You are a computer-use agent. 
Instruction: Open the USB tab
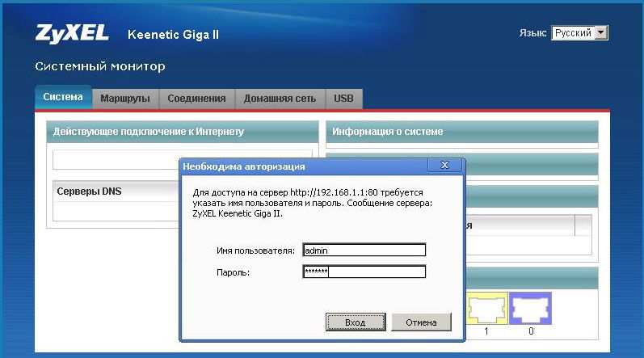[x=343, y=99]
